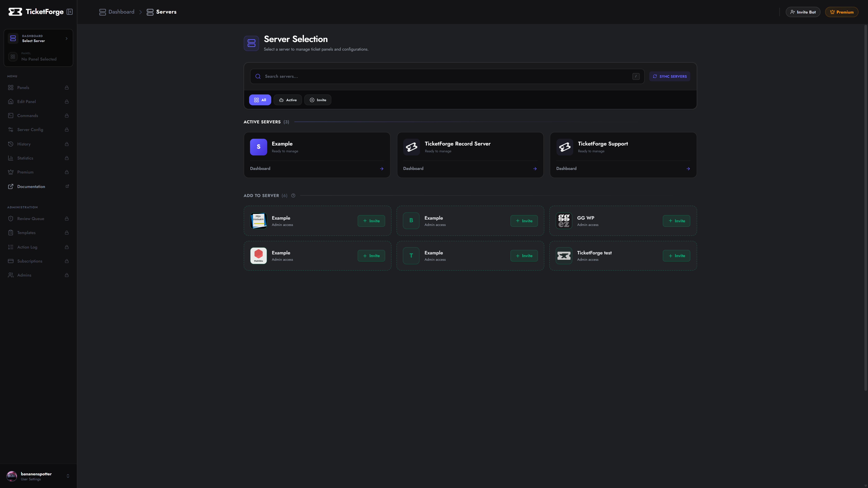Open the TicketForge Support server card
Image resolution: width=868 pixels, height=488 pixels.
coord(623,155)
